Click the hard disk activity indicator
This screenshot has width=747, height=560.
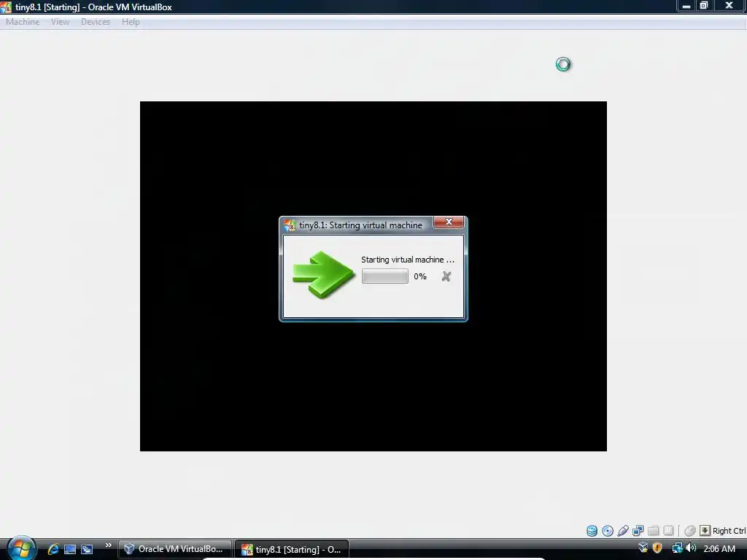pos(592,531)
